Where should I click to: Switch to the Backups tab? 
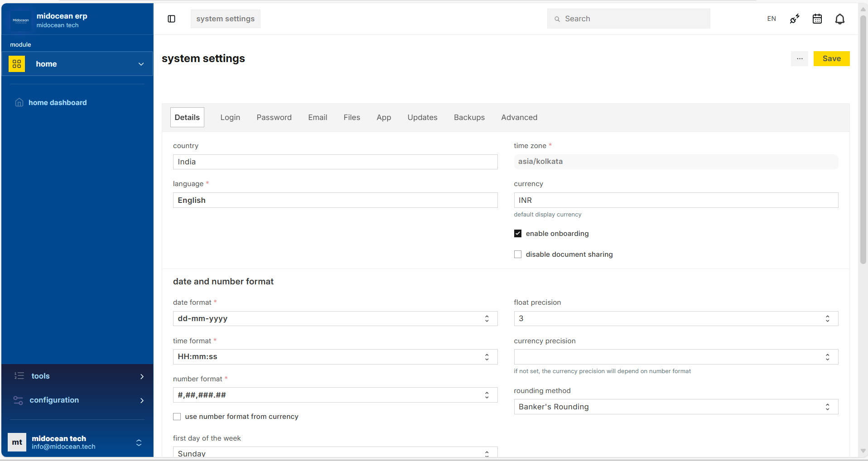[469, 117]
